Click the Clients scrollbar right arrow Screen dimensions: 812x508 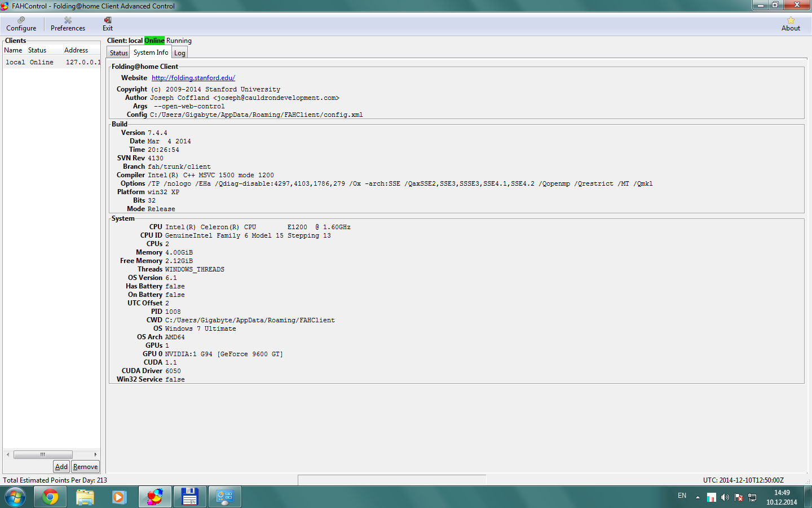click(x=95, y=454)
